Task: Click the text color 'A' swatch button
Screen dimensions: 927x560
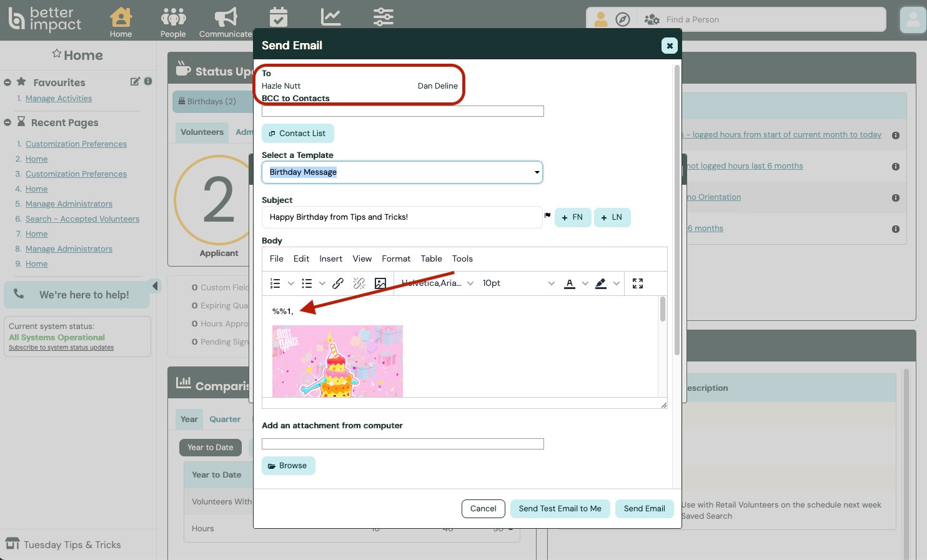Action: 569,283
